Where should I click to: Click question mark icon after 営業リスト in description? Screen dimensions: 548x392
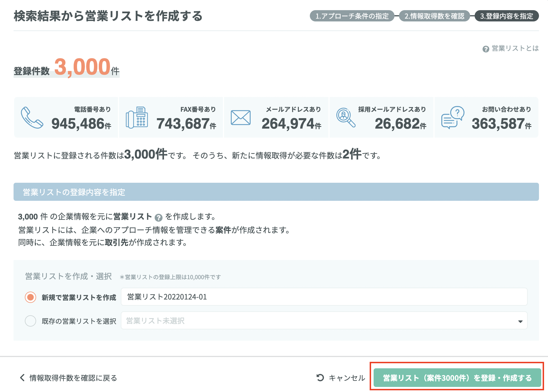click(159, 217)
